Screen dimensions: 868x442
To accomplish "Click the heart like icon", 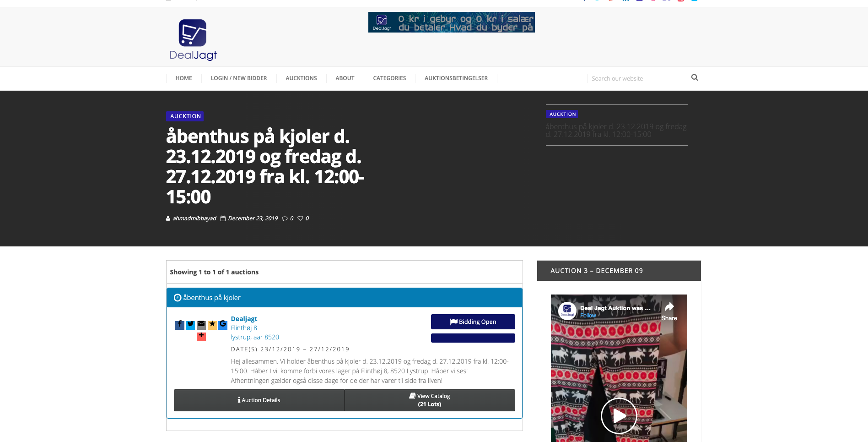I will click(300, 218).
